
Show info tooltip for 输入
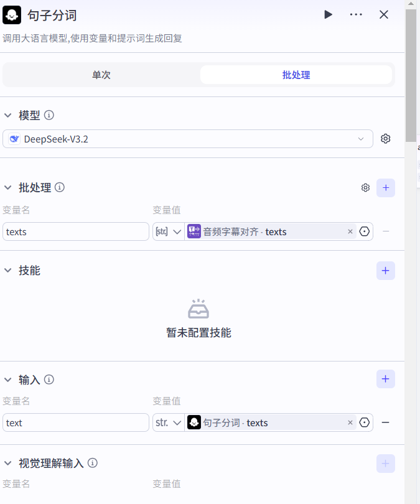(49, 380)
